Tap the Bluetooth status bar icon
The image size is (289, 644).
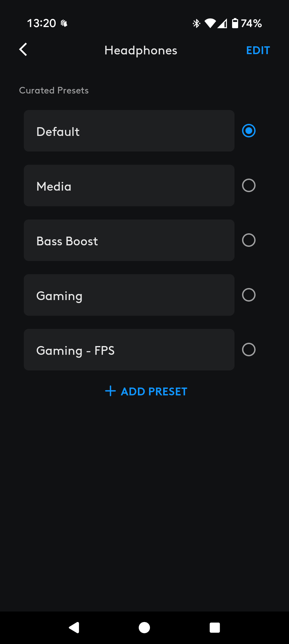[x=196, y=23]
